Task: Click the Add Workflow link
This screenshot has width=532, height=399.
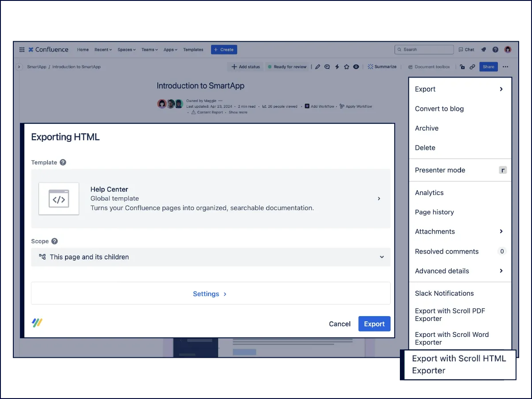Action: (320, 106)
